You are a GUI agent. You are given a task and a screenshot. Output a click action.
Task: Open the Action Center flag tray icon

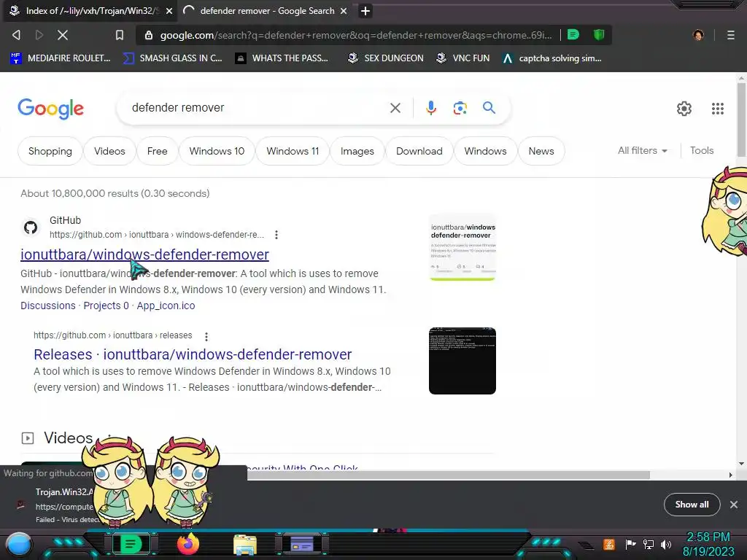pyautogui.click(x=630, y=544)
